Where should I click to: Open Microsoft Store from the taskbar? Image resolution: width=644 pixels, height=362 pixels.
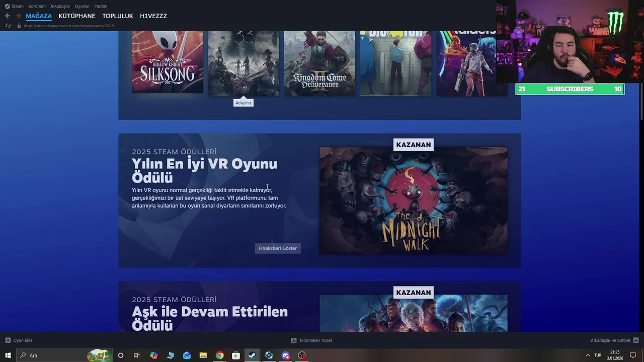(236, 355)
